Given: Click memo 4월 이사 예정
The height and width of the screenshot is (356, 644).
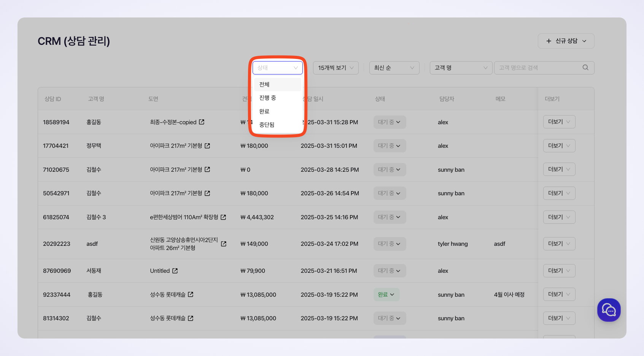Looking at the screenshot, I should click(x=509, y=295).
